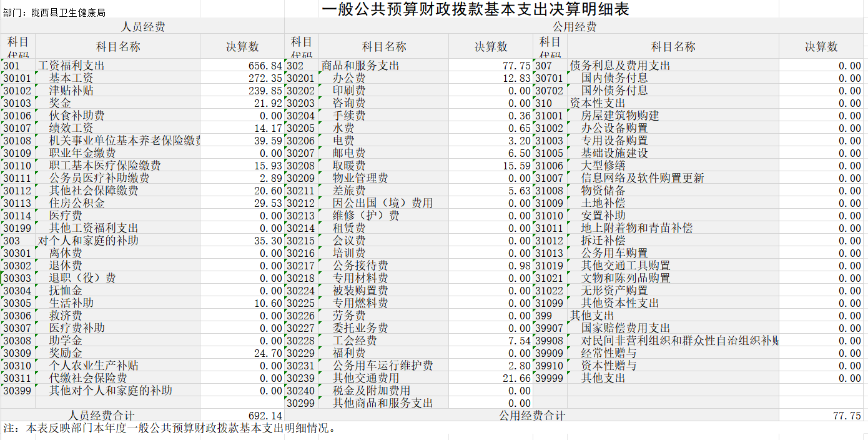
Task: Select the 公用经费合计 label cell
Action: (x=532, y=416)
